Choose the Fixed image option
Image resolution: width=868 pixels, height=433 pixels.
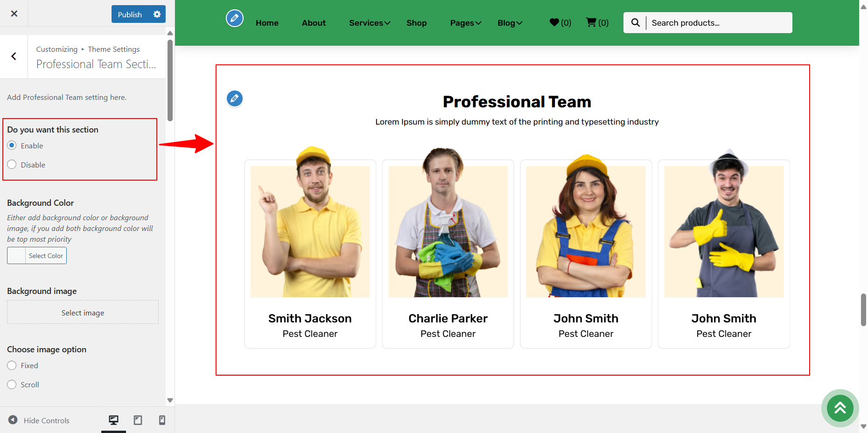click(12, 366)
